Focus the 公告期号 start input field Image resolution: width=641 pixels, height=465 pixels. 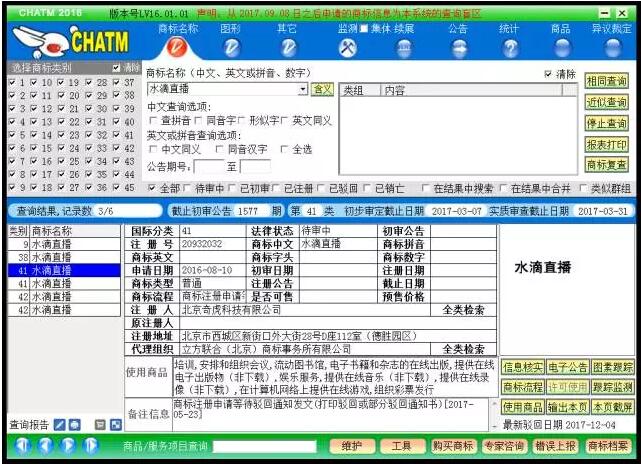click(x=208, y=167)
